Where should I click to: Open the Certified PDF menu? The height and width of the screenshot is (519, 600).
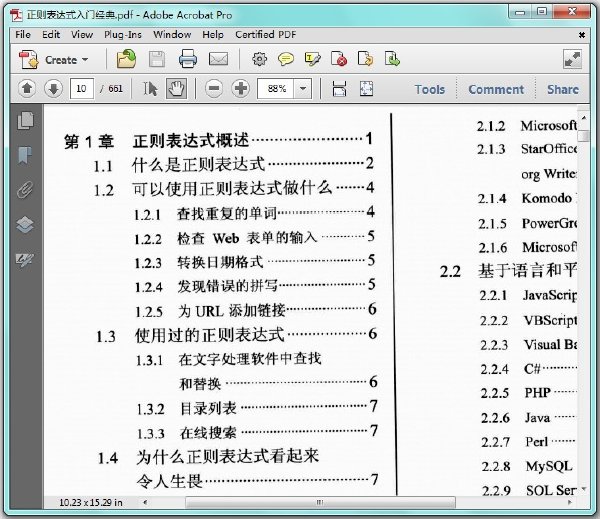(x=266, y=35)
